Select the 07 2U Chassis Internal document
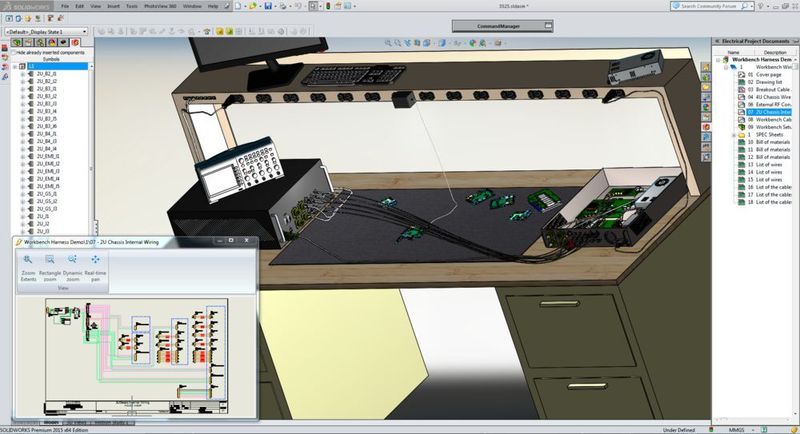Image resolution: width=800 pixels, height=434 pixels. pyautogui.click(x=764, y=112)
